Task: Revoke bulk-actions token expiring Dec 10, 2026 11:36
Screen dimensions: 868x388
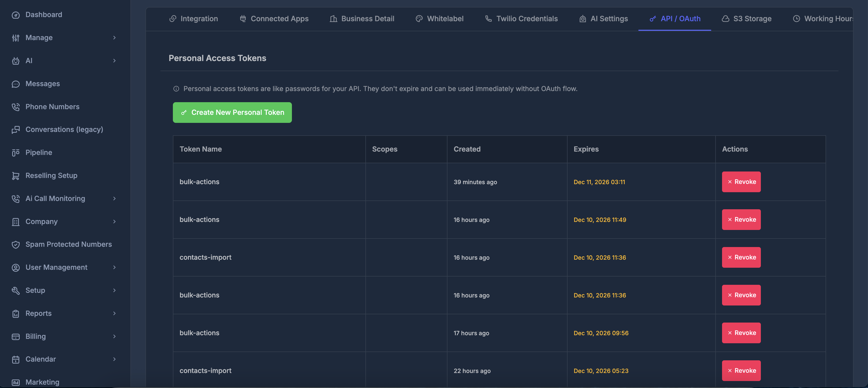Action: [x=741, y=295]
